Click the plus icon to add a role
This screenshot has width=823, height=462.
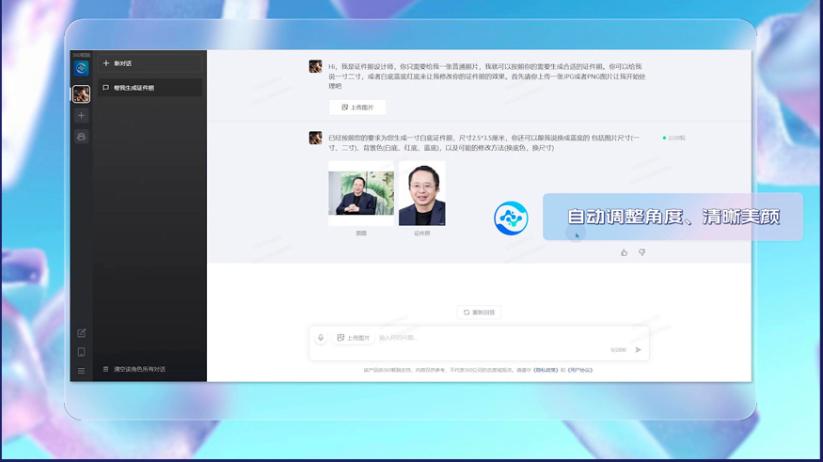click(81, 116)
